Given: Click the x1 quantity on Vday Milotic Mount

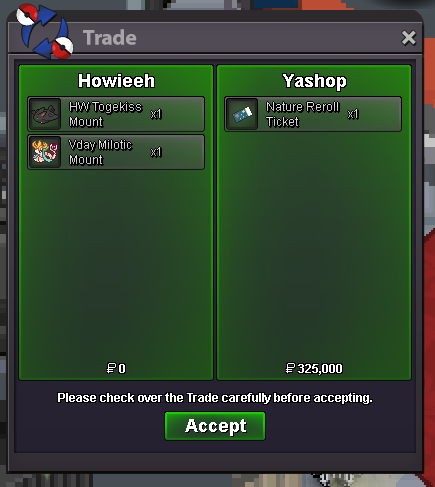Looking at the screenshot, I should click(x=156, y=152).
